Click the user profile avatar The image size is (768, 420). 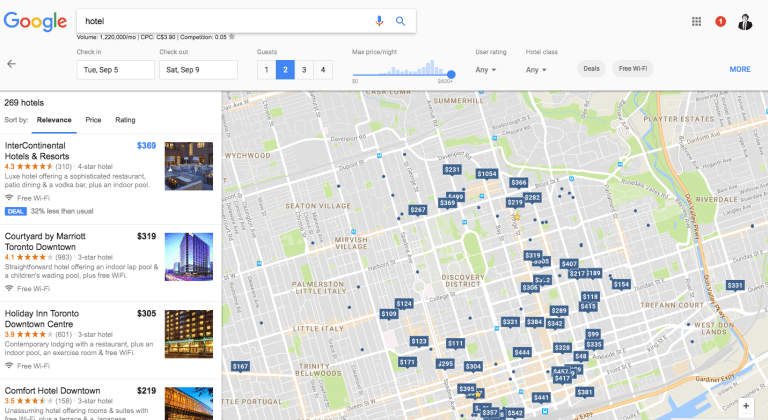click(x=746, y=21)
